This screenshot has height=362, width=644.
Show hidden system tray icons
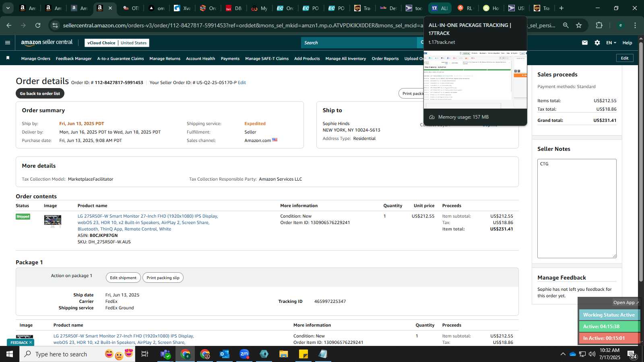[563, 354]
